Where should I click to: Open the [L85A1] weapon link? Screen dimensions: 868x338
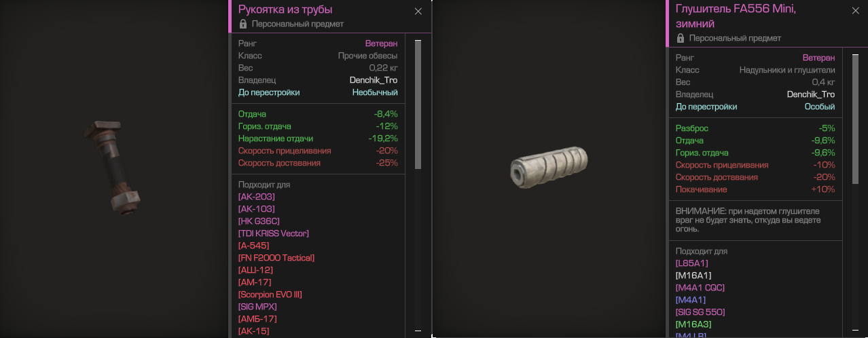[x=692, y=263]
